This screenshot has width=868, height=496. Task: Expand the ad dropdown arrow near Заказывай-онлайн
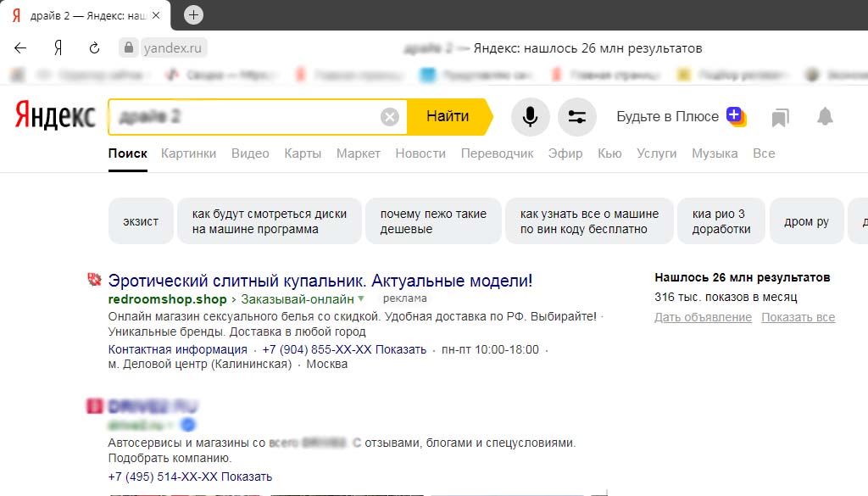pos(361,299)
